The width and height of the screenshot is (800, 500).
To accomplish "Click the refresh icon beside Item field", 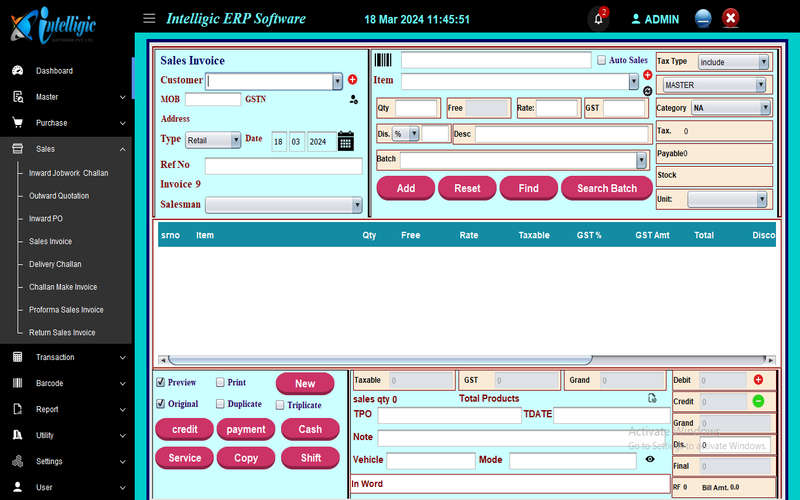I will [x=647, y=90].
